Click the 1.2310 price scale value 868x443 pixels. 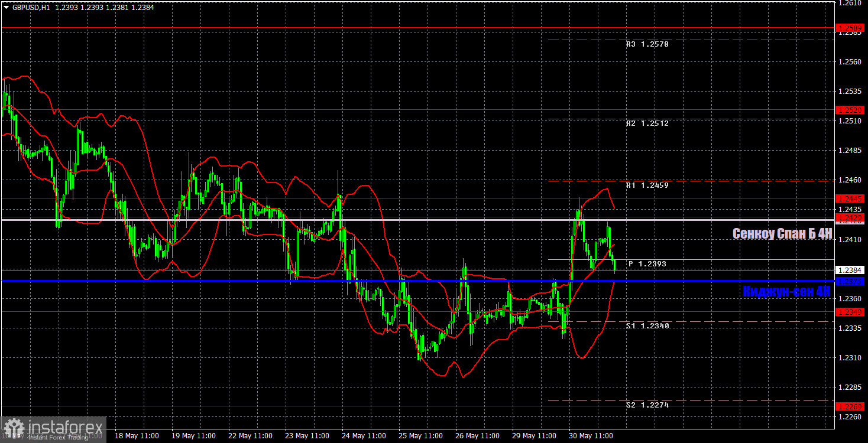tap(849, 358)
